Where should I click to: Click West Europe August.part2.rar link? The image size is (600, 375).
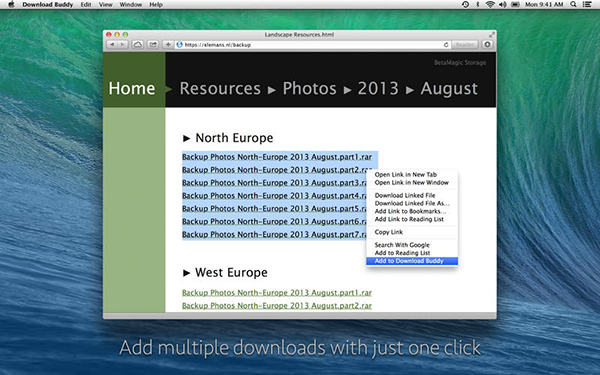tap(277, 306)
